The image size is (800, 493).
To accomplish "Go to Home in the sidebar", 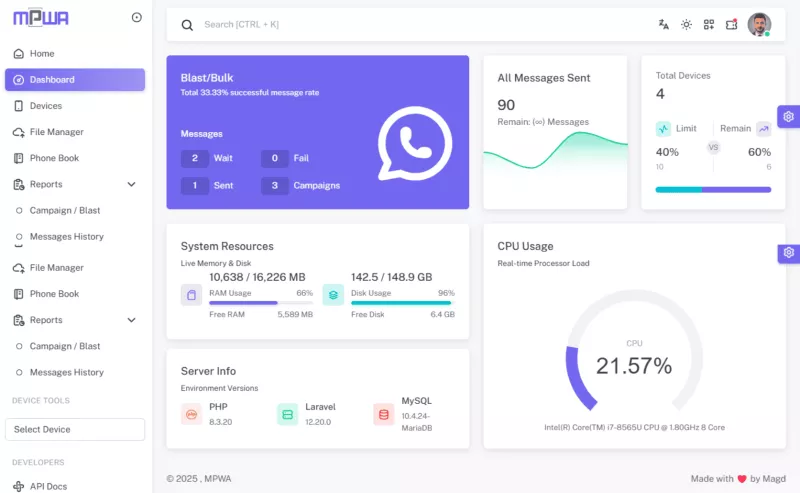I will (x=42, y=53).
